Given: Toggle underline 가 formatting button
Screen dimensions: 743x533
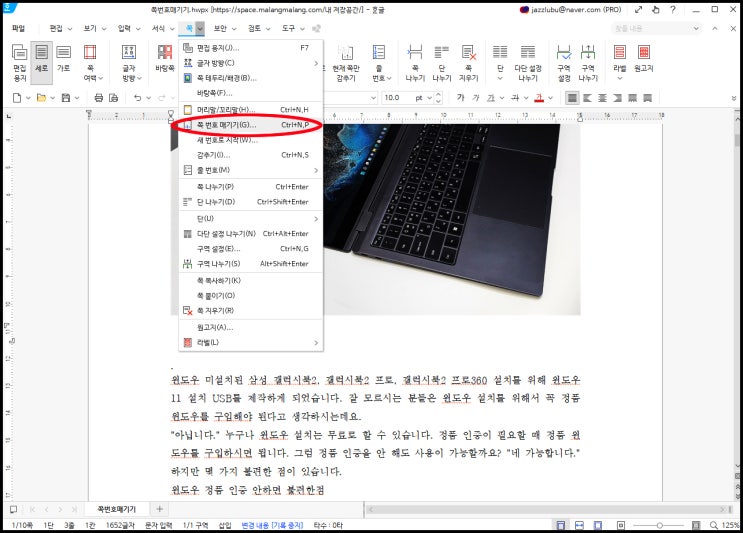Looking at the screenshot, I should pos(491,98).
